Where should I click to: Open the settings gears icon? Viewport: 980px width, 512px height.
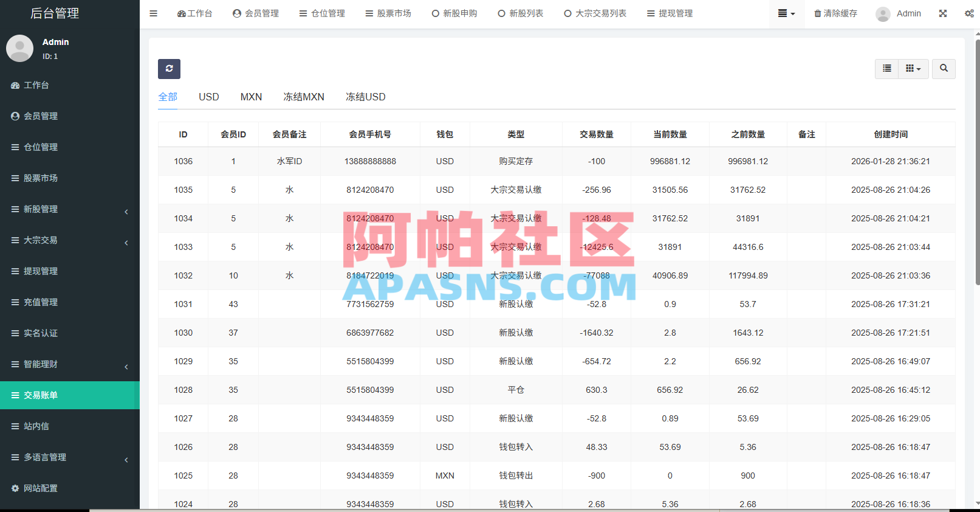(x=969, y=13)
